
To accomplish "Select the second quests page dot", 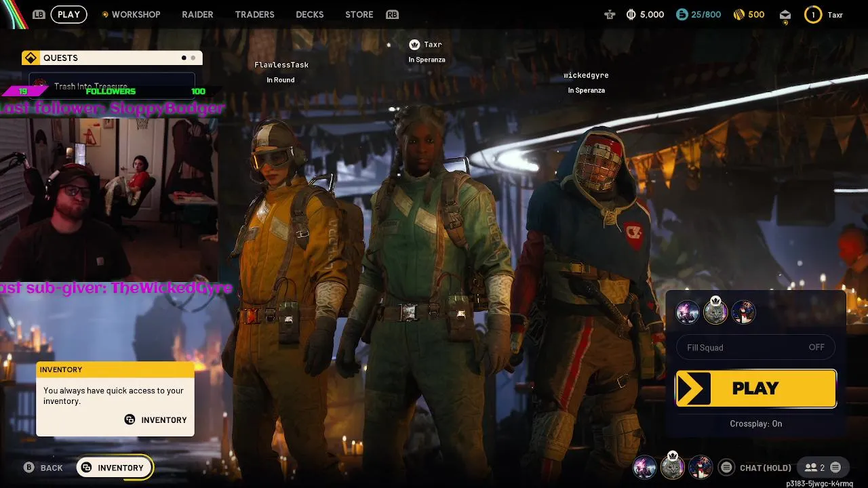I will click(193, 58).
